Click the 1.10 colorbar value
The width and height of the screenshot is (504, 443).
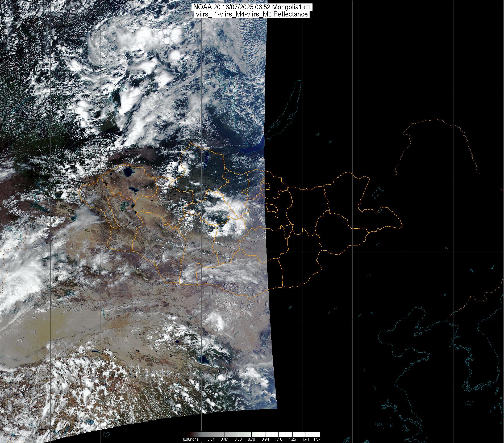pyautogui.click(x=279, y=439)
